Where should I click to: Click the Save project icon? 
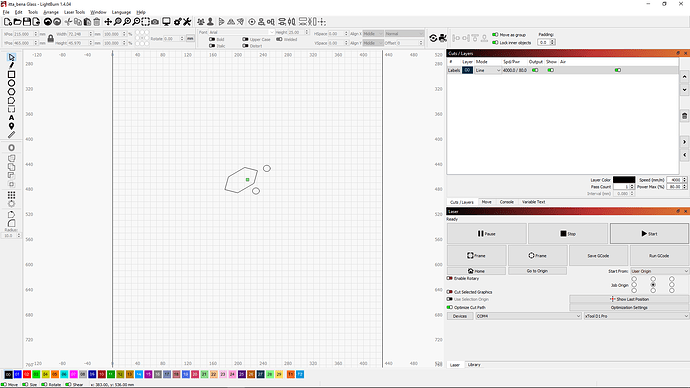[x=27, y=22]
